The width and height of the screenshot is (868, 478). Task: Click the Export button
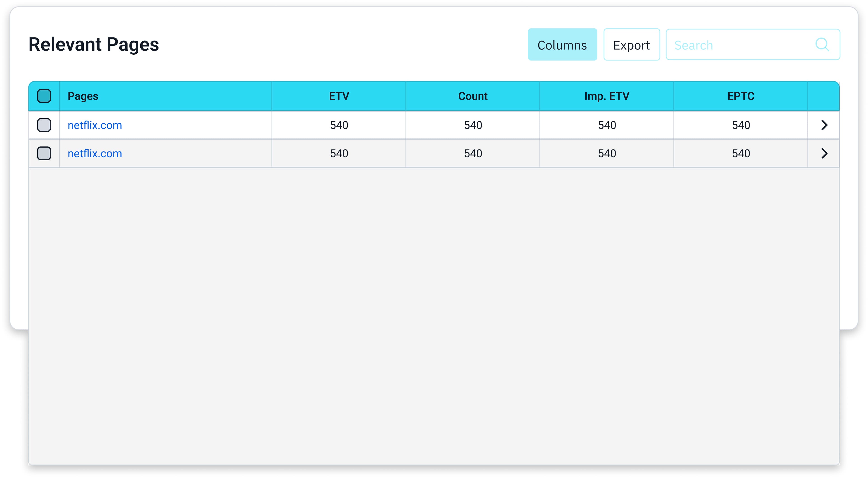(631, 45)
